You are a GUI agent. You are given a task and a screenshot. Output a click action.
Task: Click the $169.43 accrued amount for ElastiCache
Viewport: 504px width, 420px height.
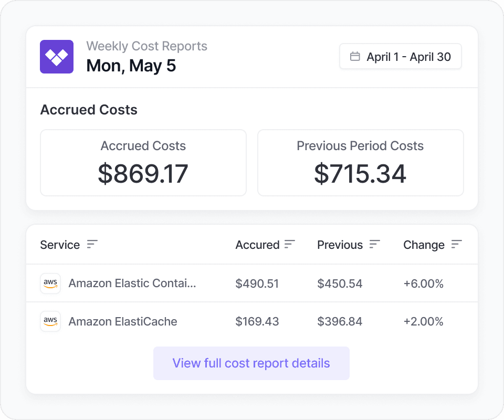257,321
